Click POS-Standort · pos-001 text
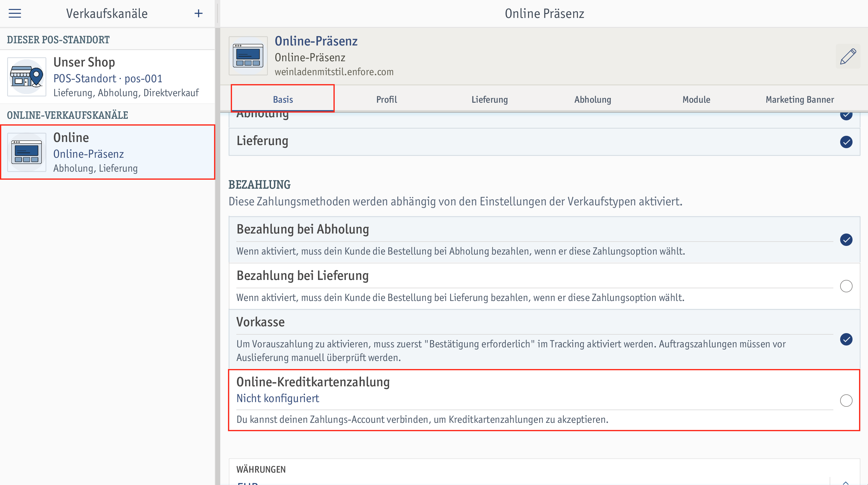The image size is (868, 485). coord(108,79)
